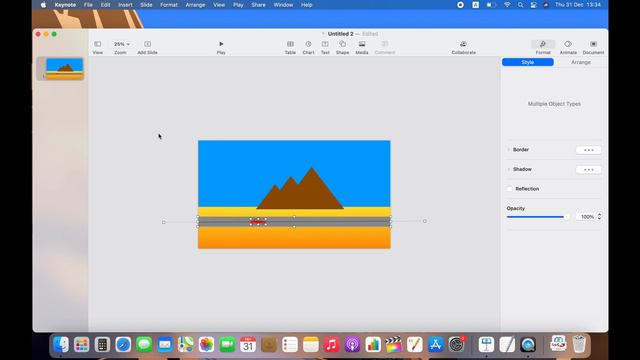Image resolution: width=640 pixels, height=360 pixels.
Task: Open Music from the Dock
Action: point(331,344)
